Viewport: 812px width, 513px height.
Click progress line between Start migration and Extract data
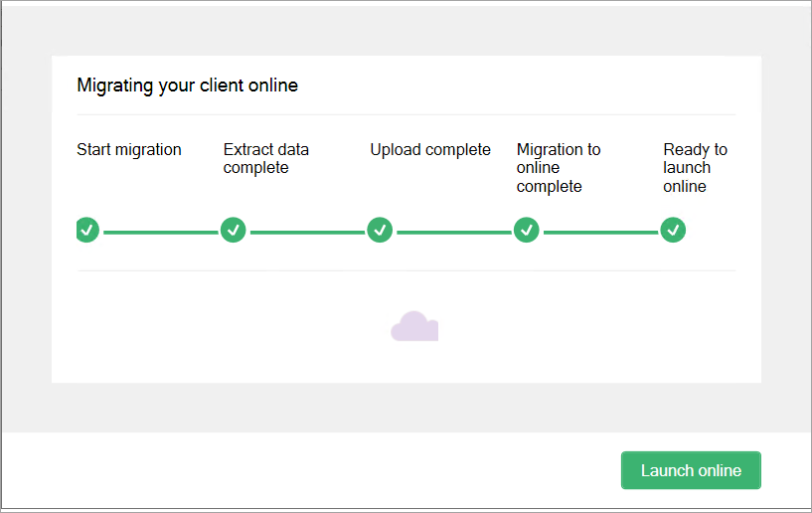160,232
